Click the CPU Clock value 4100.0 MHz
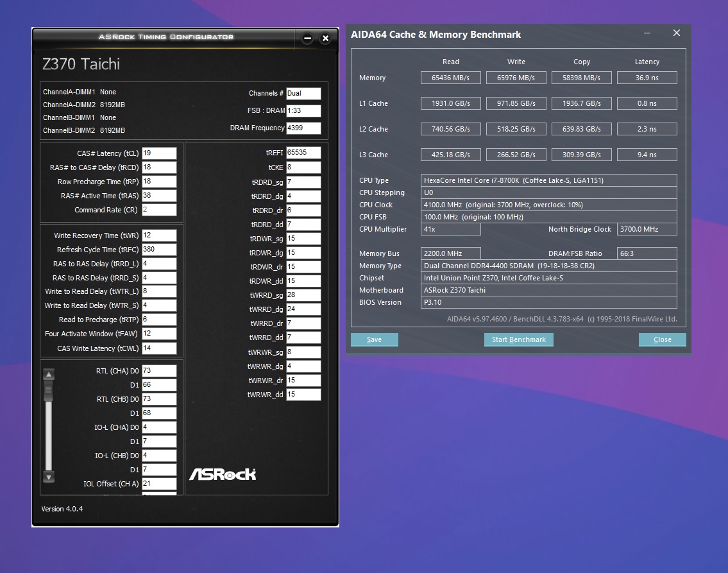Image resolution: width=728 pixels, height=573 pixels. pyautogui.click(x=549, y=205)
